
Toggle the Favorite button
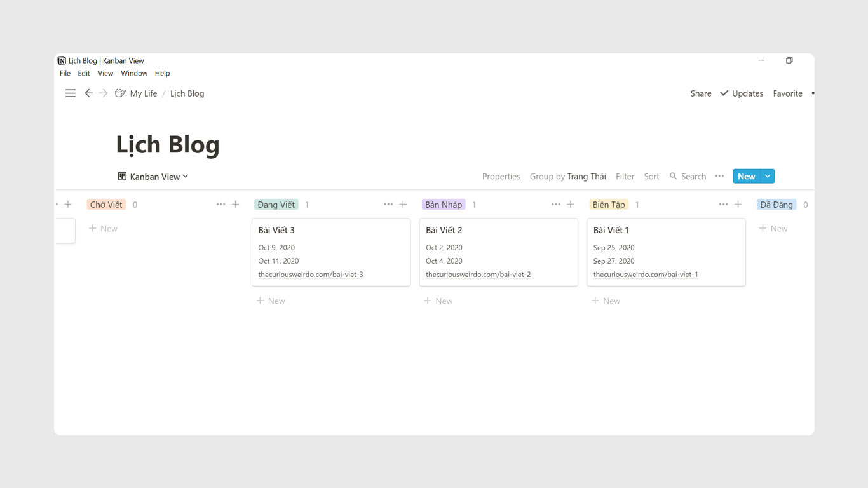[x=787, y=93]
